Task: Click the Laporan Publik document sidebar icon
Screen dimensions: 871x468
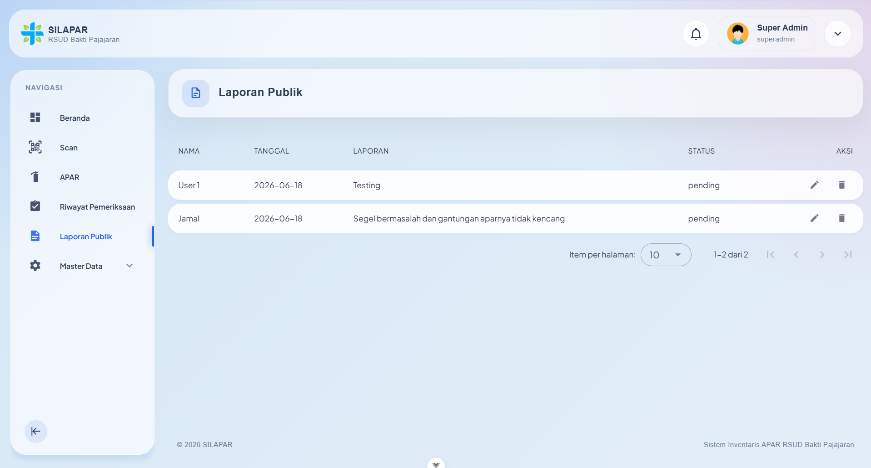Action: coord(35,236)
